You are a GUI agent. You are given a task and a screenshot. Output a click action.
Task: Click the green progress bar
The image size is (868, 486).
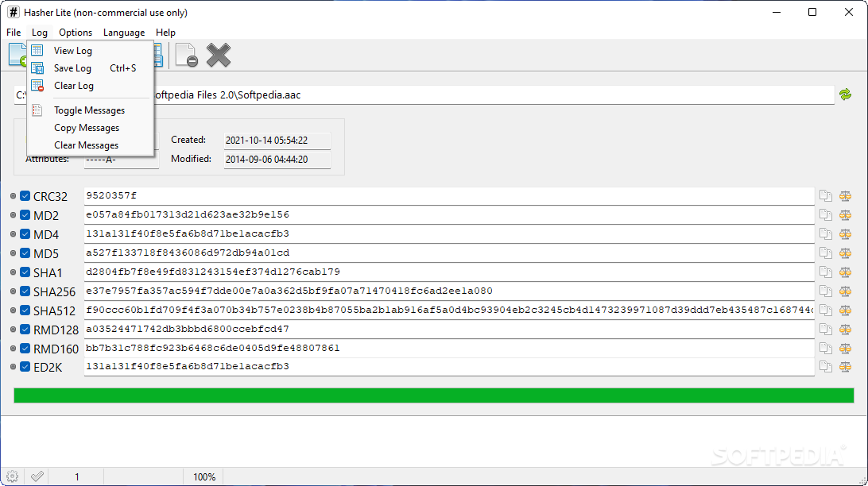(x=433, y=395)
